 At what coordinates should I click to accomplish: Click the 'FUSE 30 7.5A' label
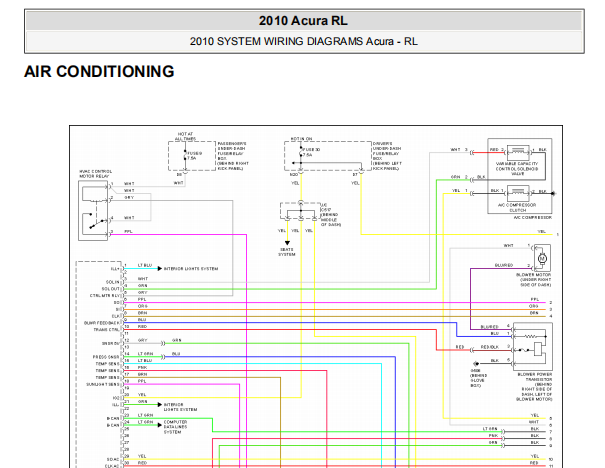(311, 152)
